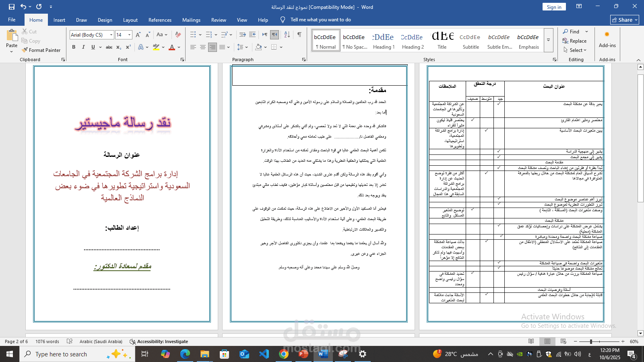
Task: Increase indent icon
Action: click(252, 35)
